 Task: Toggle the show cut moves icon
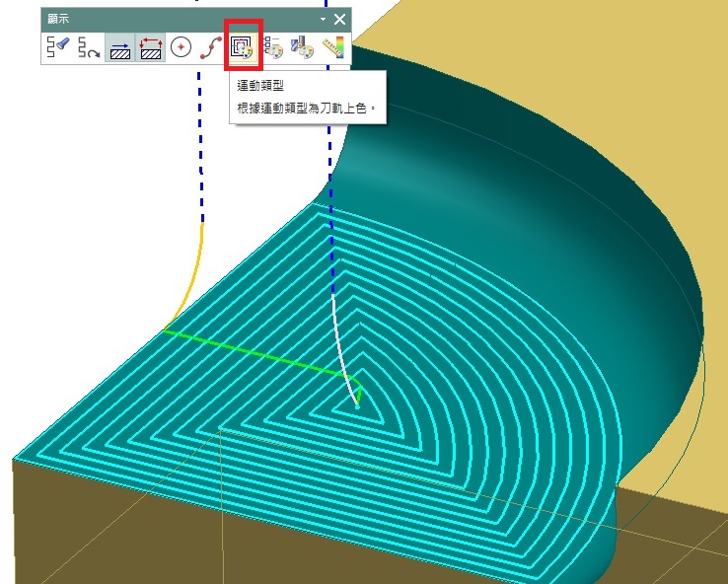tap(120, 47)
